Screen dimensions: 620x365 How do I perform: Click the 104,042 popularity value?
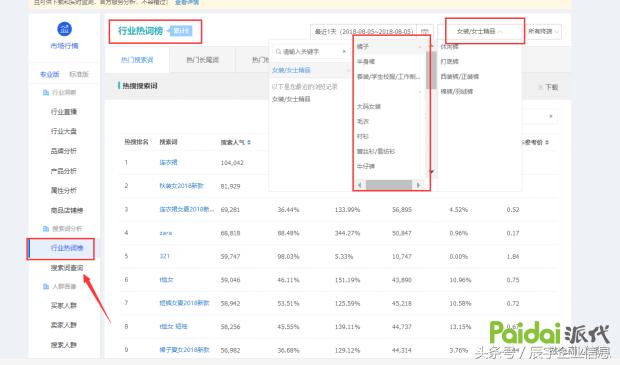[232, 163]
